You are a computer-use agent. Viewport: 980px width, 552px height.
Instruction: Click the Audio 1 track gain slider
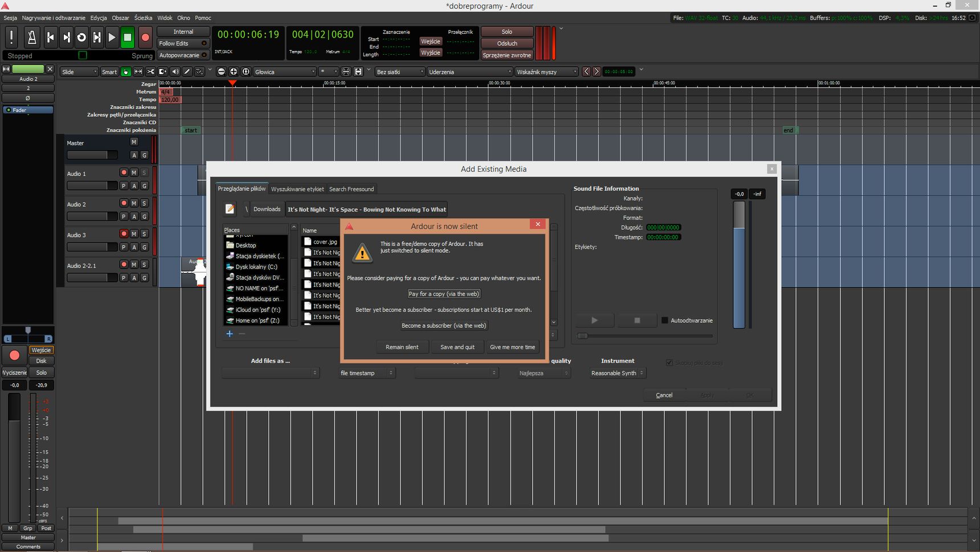tap(92, 185)
